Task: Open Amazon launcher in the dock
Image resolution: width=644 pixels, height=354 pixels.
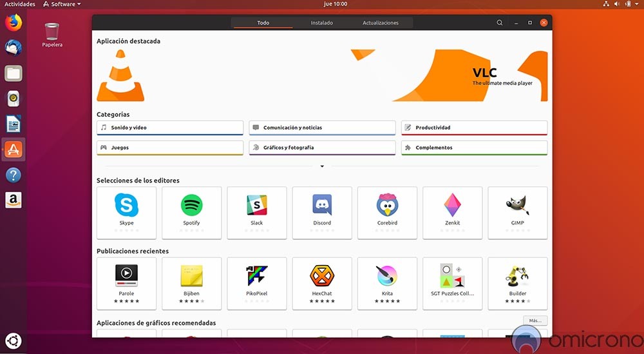Action: [14, 201]
